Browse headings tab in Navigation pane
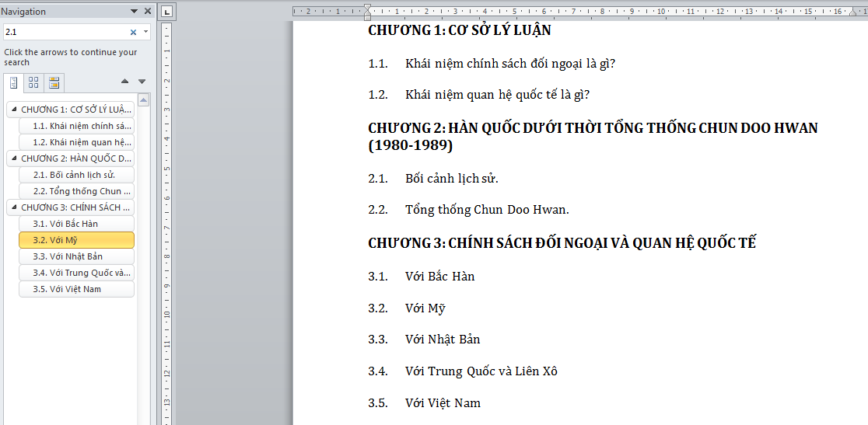Viewport: 868px width, 425px height. pos(14,83)
